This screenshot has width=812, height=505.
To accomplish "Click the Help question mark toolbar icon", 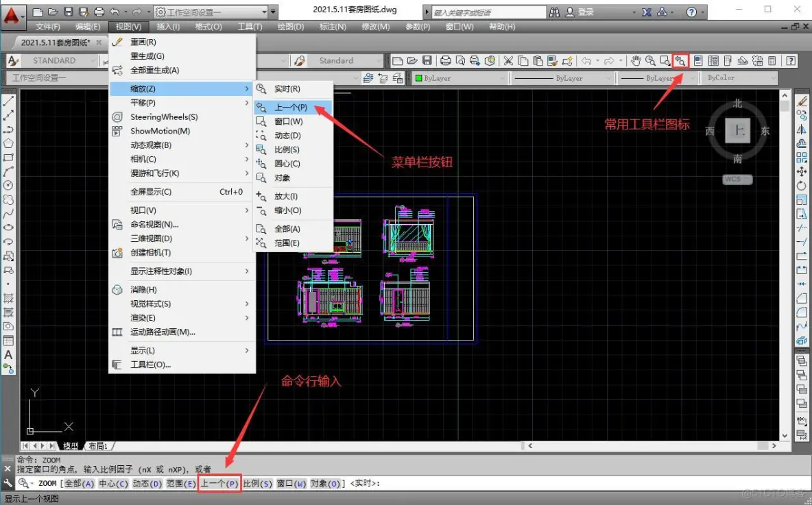I will [x=791, y=61].
